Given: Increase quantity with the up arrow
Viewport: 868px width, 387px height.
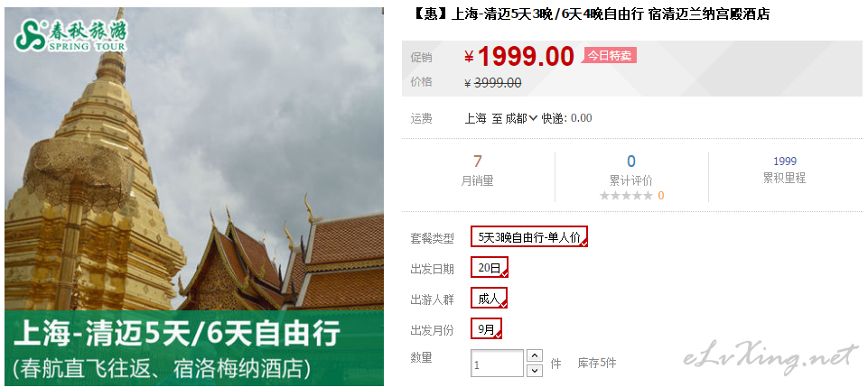Looking at the screenshot, I should point(534,355).
